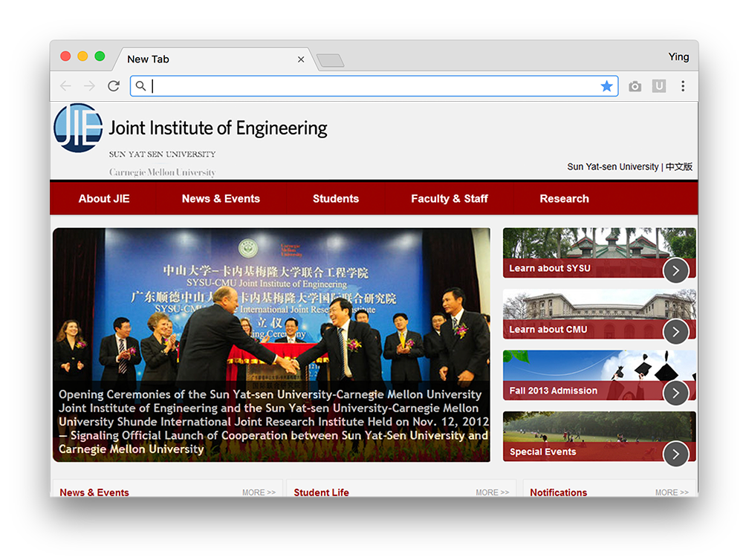
Task: Open the Fall 2013 Admission banner
Action: 600,375
